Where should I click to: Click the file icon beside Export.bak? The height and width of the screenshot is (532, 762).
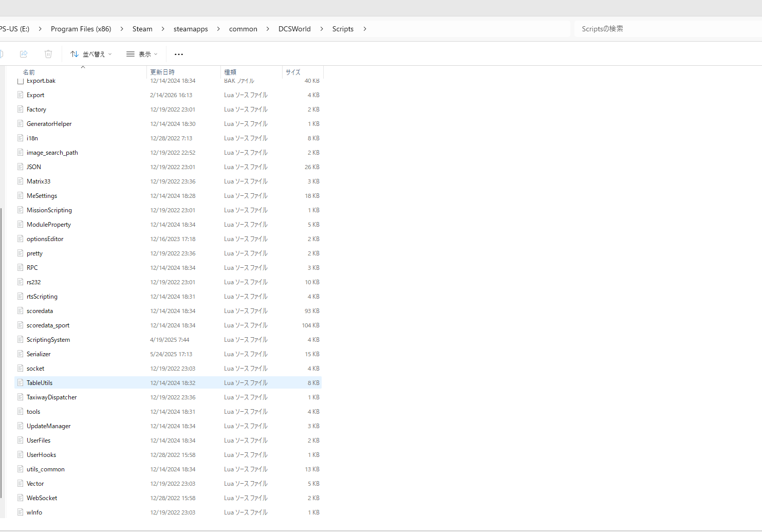coord(21,81)
